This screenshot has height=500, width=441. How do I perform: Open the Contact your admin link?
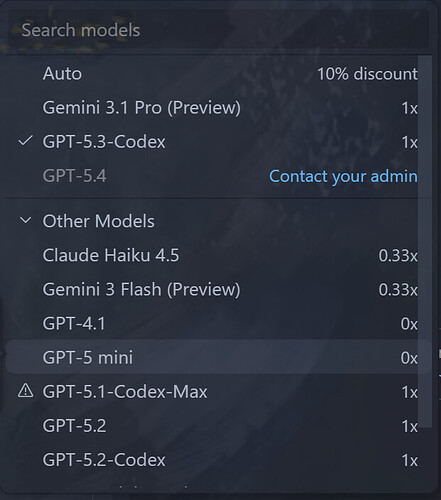click(x=343, y=176)
